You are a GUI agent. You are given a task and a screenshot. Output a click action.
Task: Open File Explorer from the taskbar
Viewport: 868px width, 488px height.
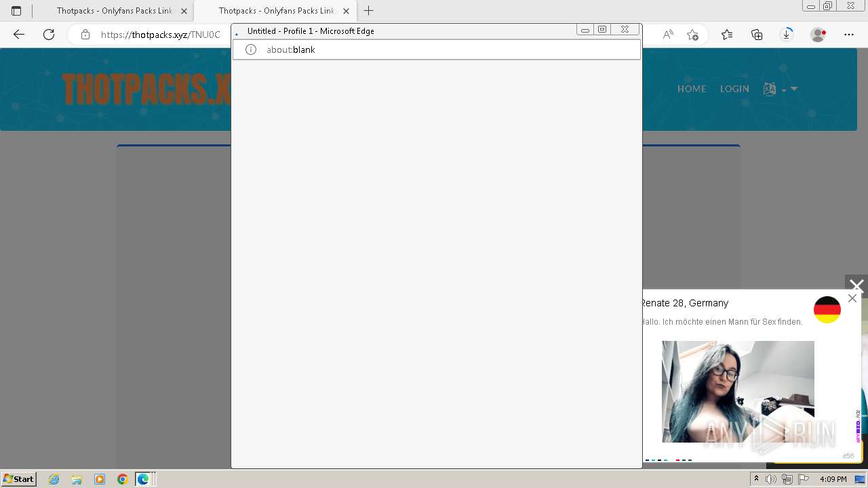77,479
